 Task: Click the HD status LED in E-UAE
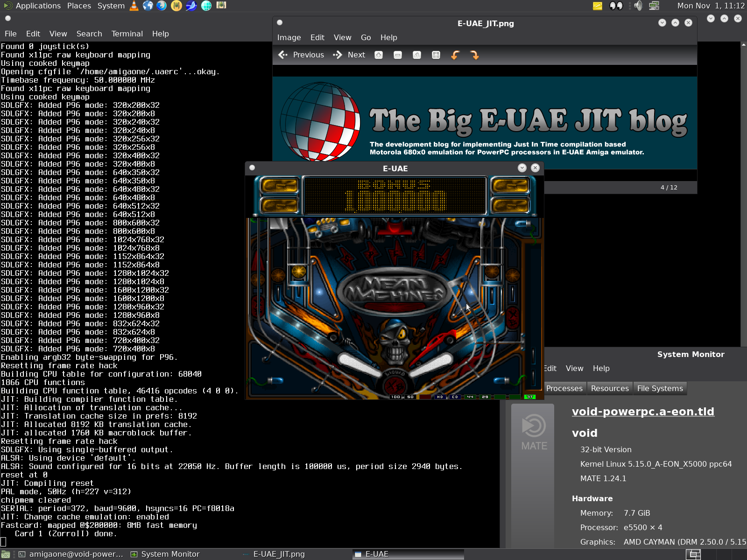click(x=440, y=397)
